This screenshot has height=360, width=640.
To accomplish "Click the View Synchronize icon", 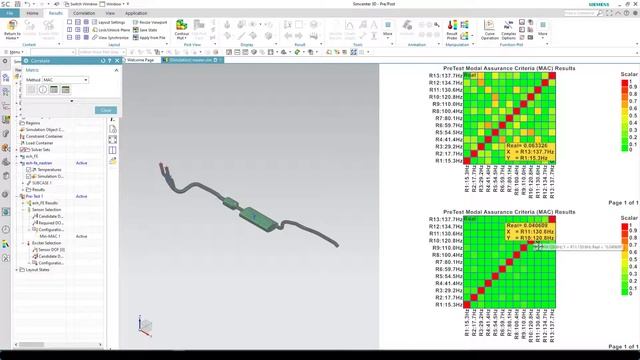I will (x=95, y=37).
